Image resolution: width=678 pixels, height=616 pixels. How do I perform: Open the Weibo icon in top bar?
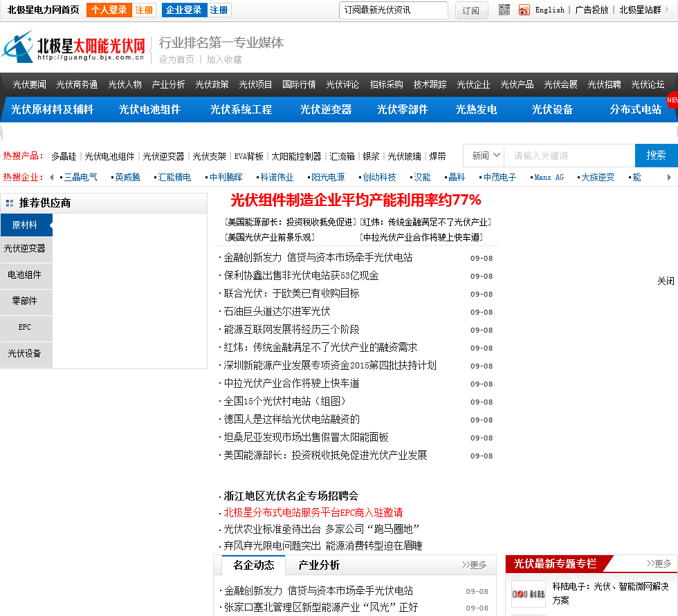524,10
